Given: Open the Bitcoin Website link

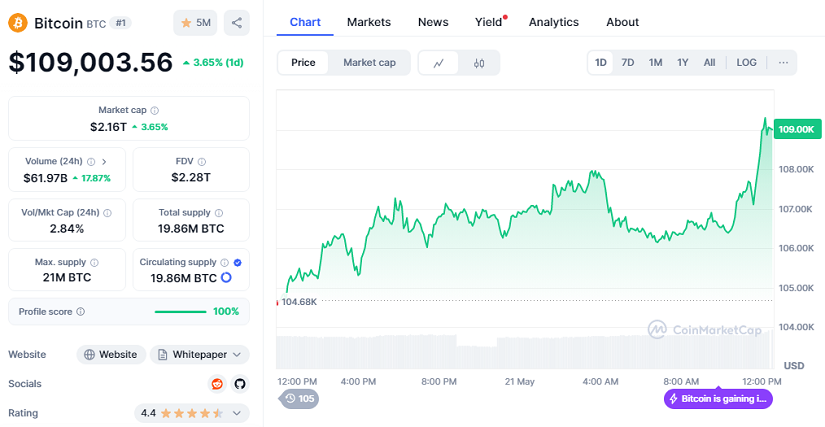Looking at the screenshot, I should 111,354.
